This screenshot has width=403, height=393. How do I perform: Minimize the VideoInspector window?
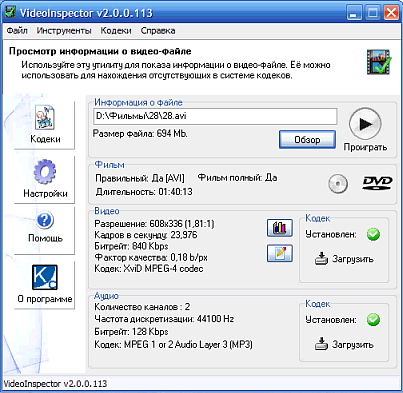354,13
